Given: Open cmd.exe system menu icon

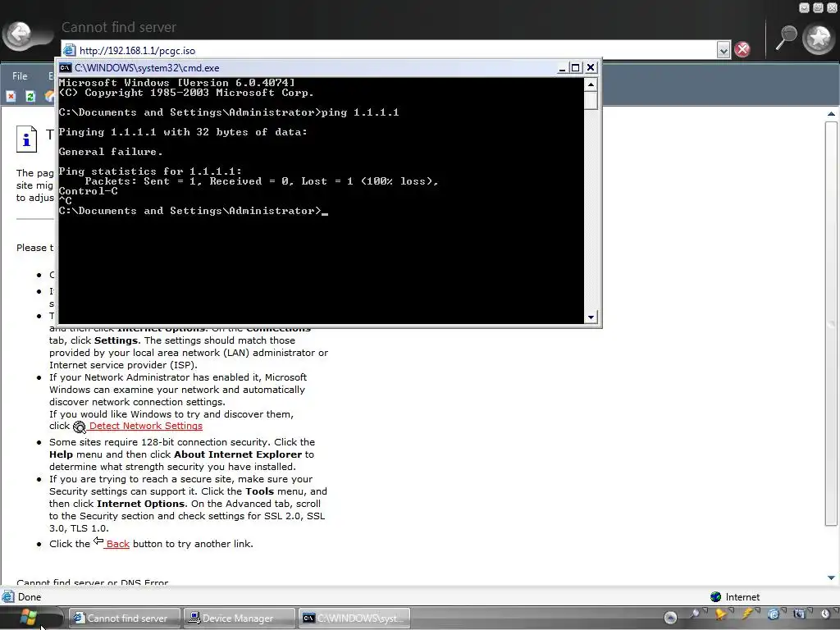Looking at the screenshot, I should 66,67.
